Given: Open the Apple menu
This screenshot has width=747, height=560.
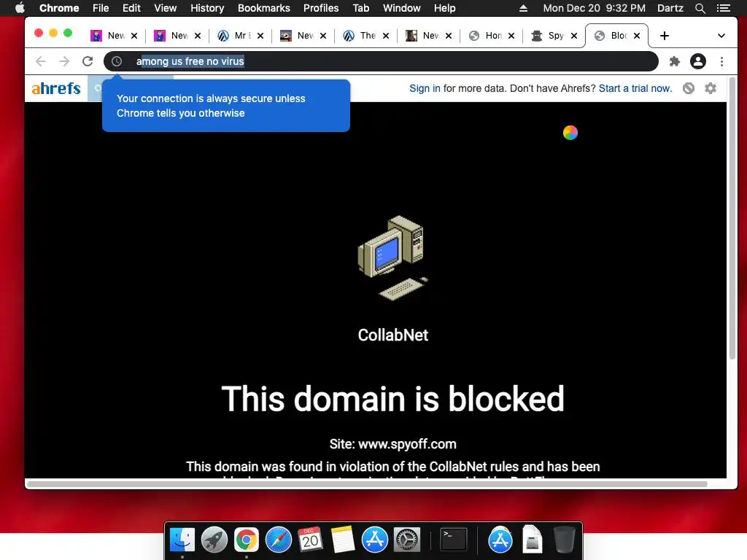Looking at the screenshot, I should (x=20, y=8).
